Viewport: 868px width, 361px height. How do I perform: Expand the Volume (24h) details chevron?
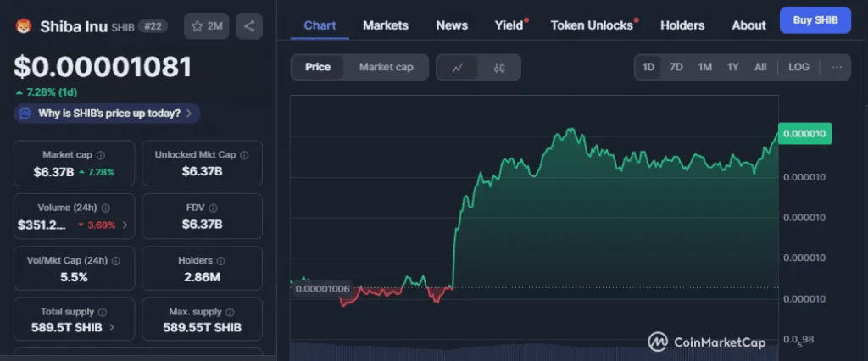(125, 225)
